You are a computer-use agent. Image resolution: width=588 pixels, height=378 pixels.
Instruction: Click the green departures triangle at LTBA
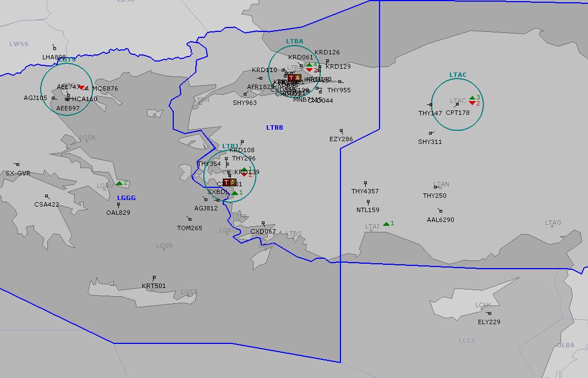pyautogui.click(x=309, y=65)
